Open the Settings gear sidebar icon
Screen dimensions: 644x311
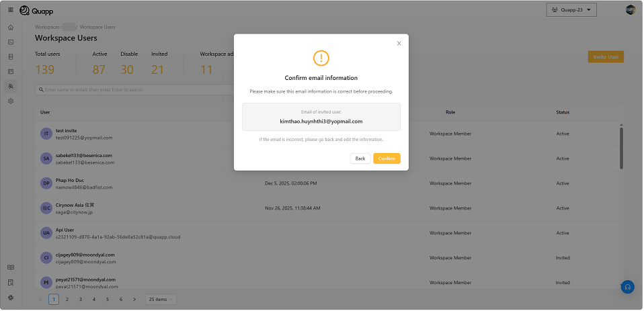point(11,101)
